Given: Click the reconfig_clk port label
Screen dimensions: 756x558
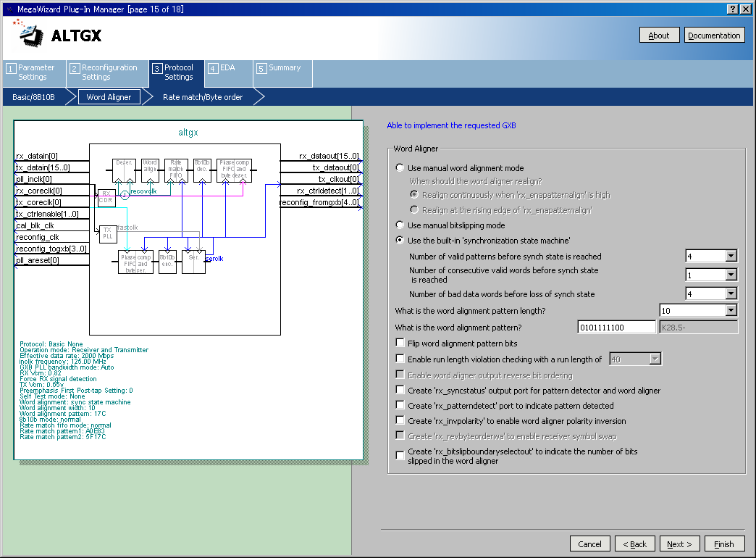Looking at the screenshot, I should click(x=38, y=237).
